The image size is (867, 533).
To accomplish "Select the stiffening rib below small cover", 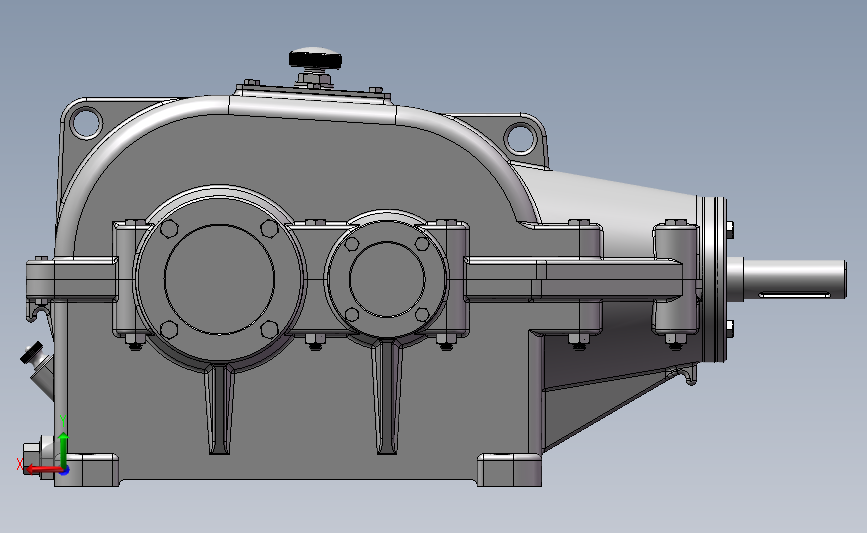I will tap(387, 397).
